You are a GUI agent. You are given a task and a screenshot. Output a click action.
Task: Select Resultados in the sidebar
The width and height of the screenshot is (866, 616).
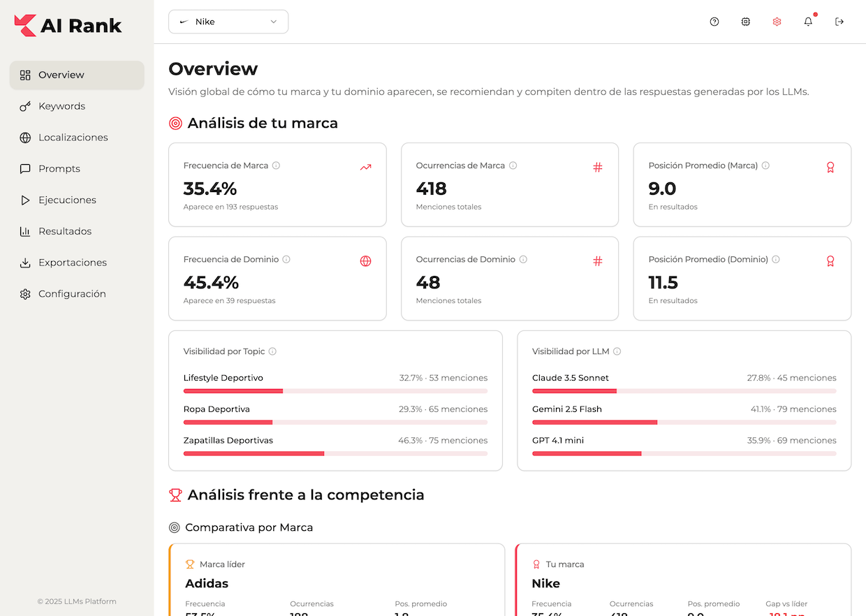tap(64, 231)
